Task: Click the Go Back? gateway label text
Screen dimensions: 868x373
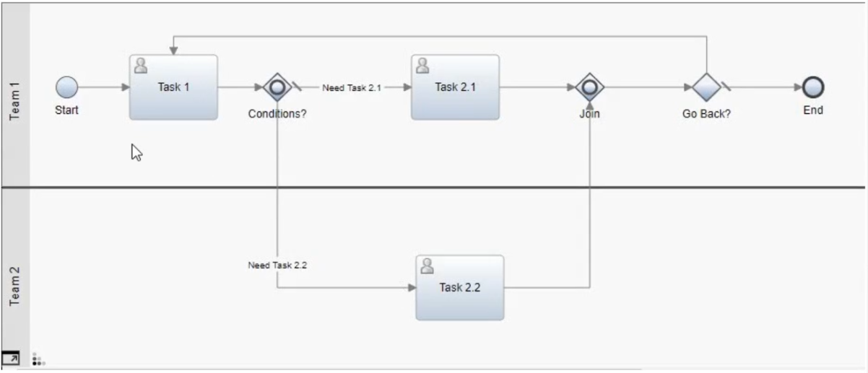Action: click(x=706, y=113)
